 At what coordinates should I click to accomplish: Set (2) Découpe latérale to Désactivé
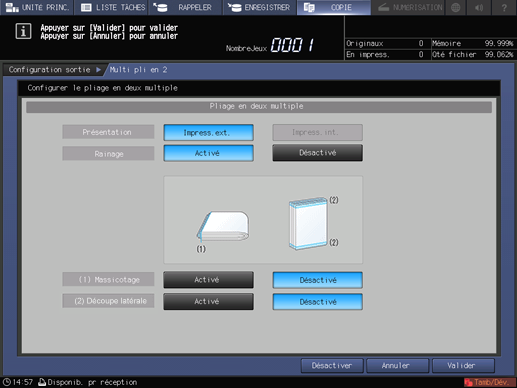click(317, 302)
